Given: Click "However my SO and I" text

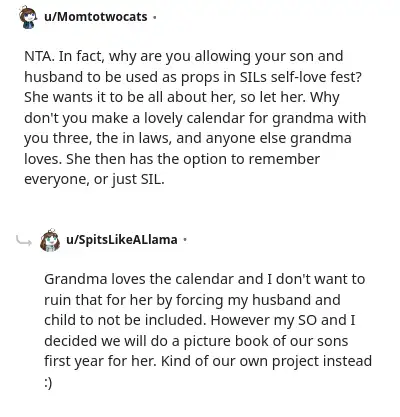Looking at the screenshot, I should pos(283,320).
